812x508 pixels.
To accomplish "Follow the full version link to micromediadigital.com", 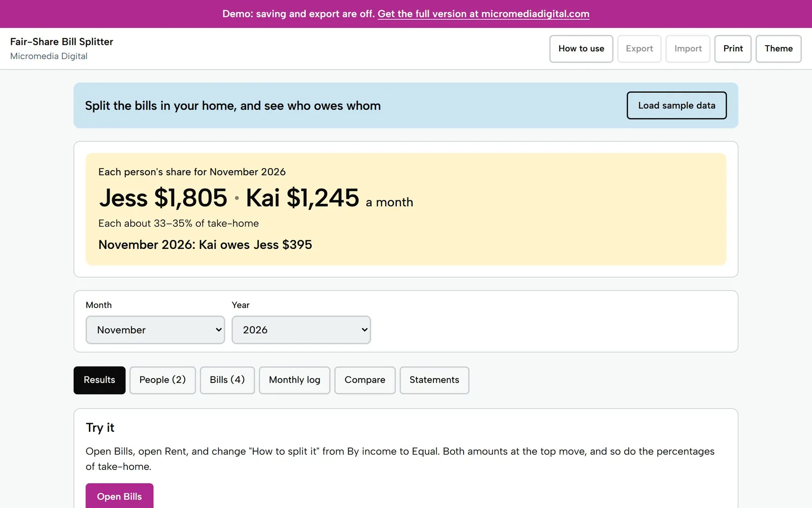I will pos(483,14).
